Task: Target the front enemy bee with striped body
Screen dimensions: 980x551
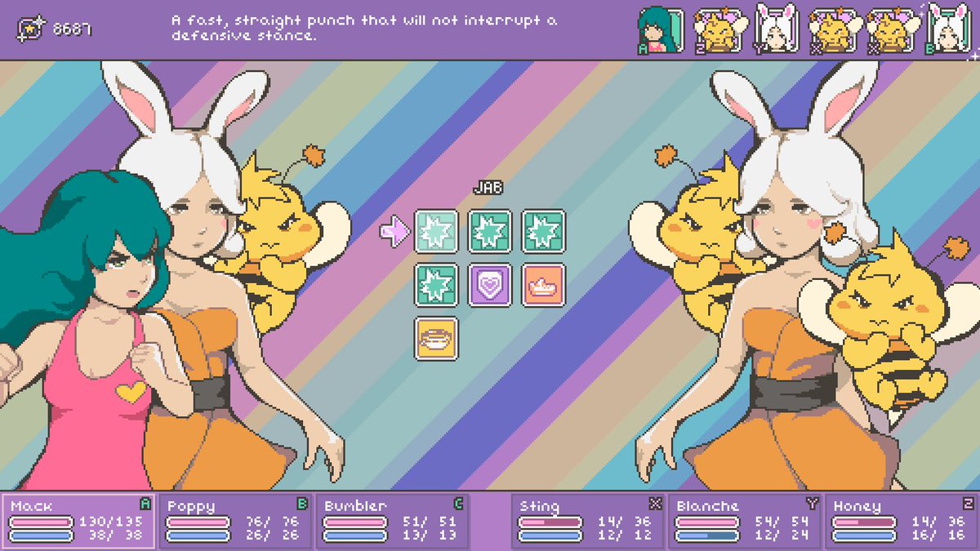Action: tap(890, 322)
